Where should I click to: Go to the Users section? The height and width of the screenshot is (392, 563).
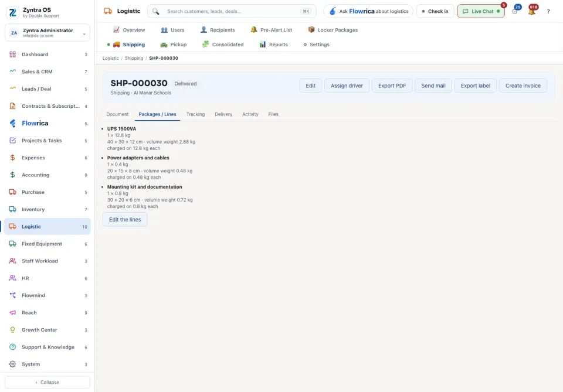click(172, 30)
